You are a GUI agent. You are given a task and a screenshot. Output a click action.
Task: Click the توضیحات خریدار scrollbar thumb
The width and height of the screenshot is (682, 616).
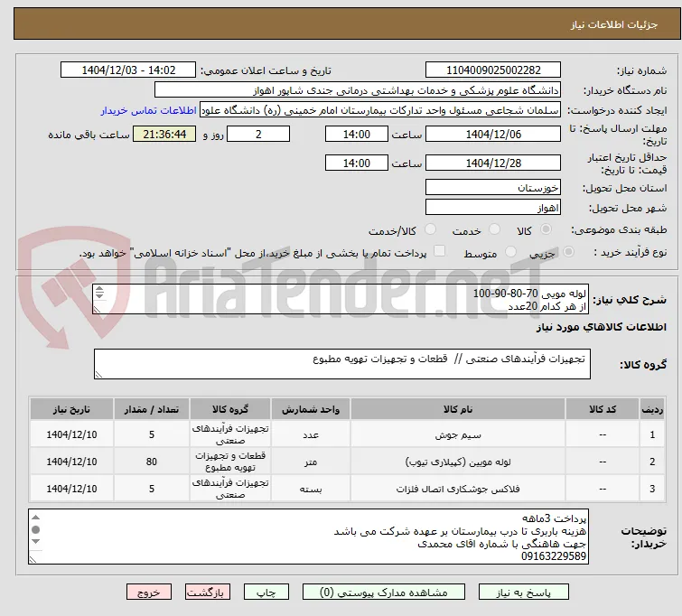35,529
